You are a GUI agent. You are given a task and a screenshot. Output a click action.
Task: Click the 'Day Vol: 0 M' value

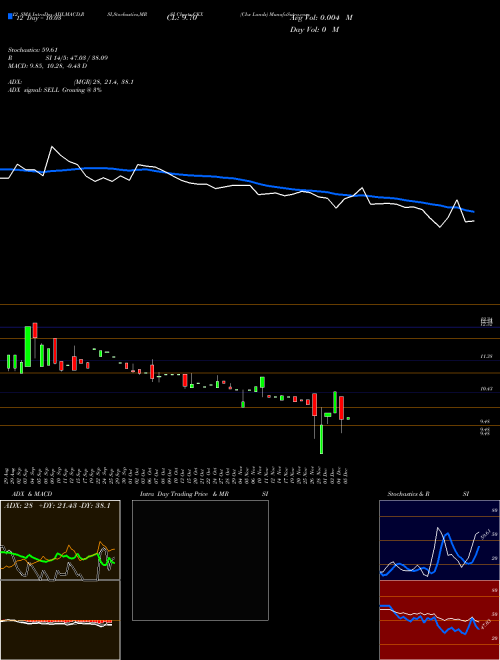tap(314, 29)
